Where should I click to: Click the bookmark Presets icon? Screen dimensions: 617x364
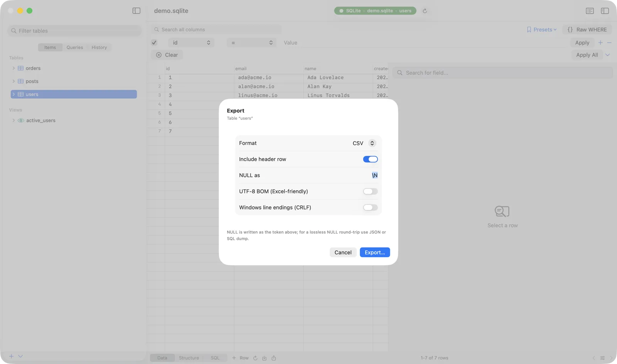529,30
